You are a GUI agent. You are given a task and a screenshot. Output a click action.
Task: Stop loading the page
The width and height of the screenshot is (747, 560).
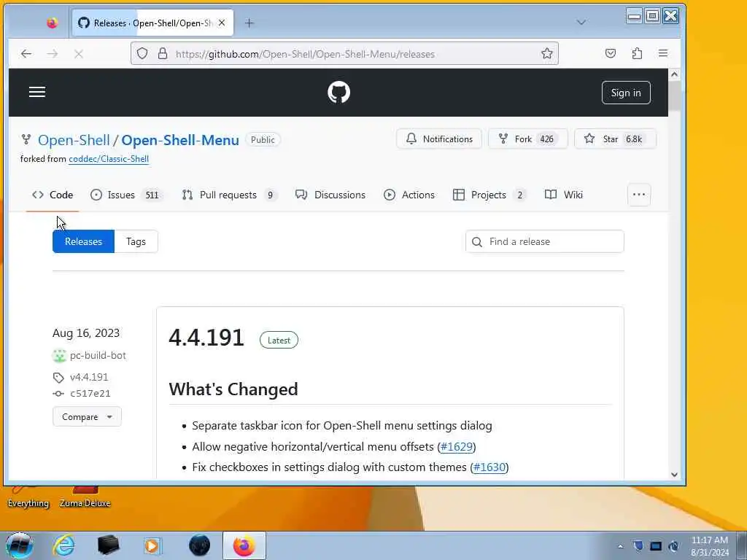point(79,54)
